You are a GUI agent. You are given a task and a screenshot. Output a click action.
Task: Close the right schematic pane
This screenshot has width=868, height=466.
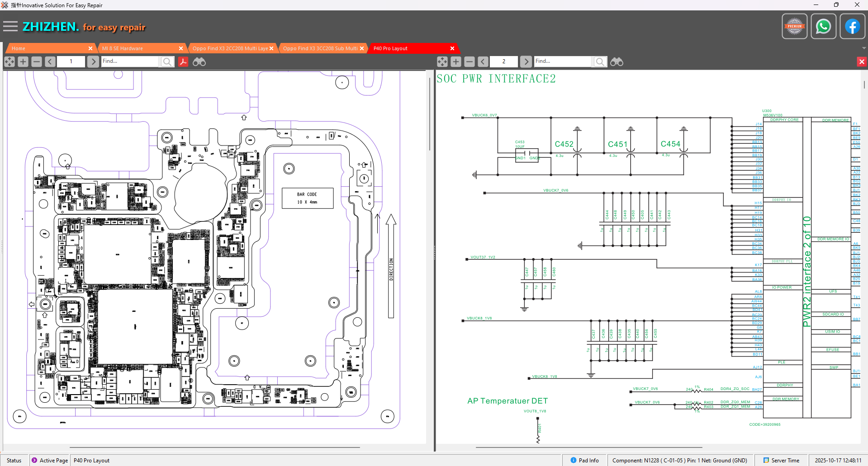[x=862, y=61]
